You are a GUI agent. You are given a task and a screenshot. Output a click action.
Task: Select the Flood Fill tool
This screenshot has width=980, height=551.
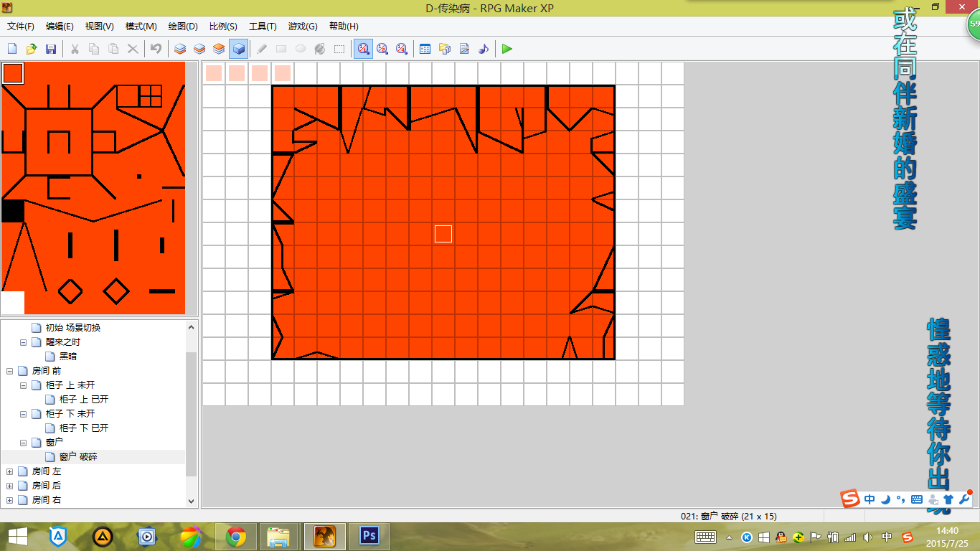pos(320,49)
